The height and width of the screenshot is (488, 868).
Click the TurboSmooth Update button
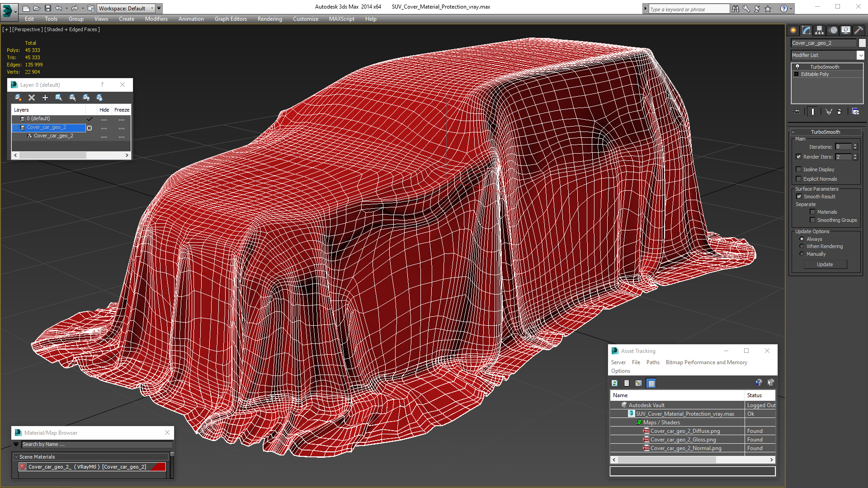[825, 264]
